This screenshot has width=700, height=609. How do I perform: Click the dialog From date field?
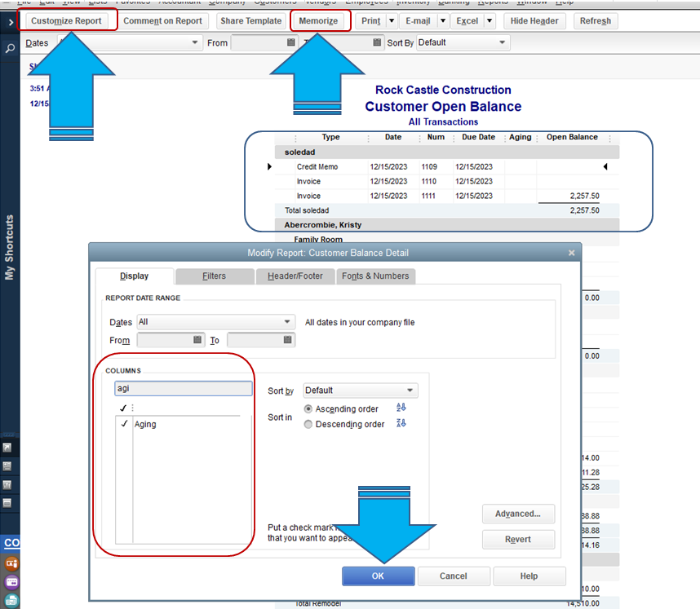point(171,340)
